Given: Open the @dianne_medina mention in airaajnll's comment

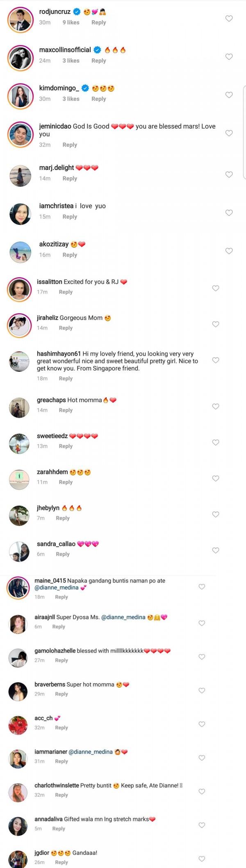Looking at the screenshot, I should pos(123,617).
